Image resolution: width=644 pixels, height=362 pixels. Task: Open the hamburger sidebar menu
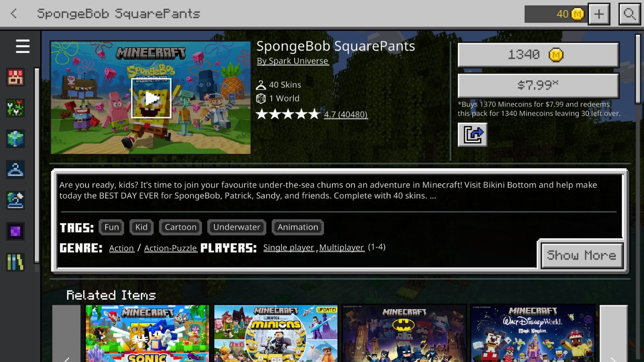click(23, 47)
